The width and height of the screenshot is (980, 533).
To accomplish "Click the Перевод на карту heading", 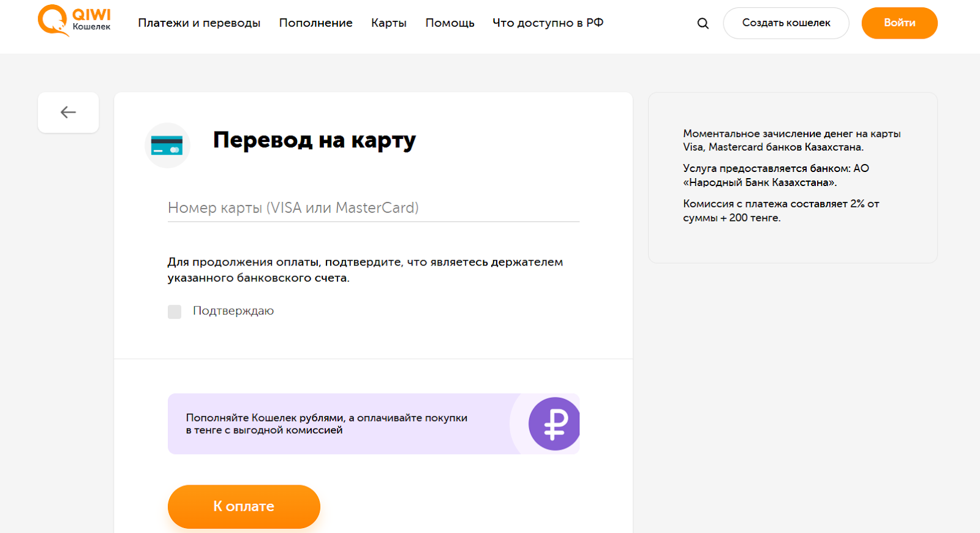I will click(314, 140).
